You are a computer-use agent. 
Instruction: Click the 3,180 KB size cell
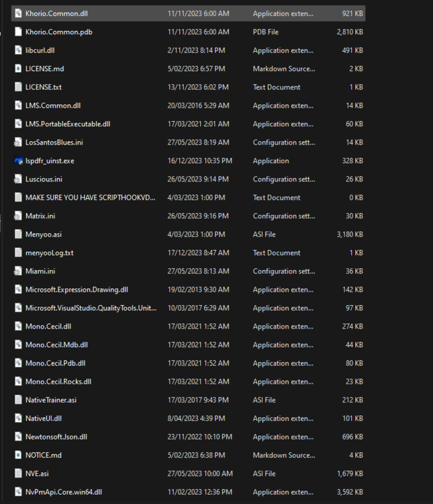pos(350,235)
